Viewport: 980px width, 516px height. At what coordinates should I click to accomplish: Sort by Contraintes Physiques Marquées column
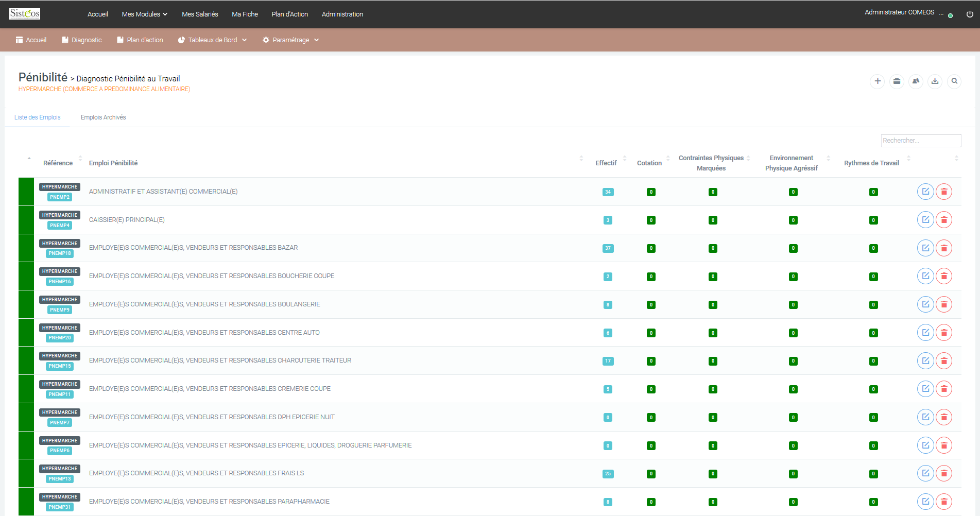[x=711, y=163]
